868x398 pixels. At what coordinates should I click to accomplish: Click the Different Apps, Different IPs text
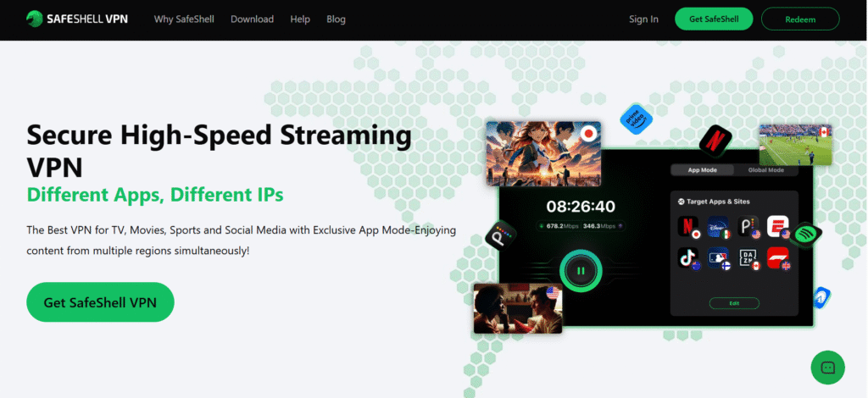pyautogui.click(x=155, y=195)
